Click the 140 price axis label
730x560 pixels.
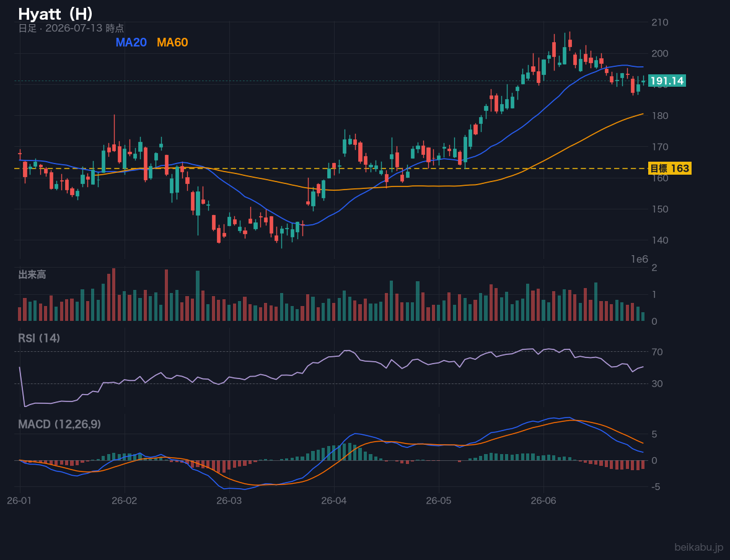click(x=660, y=240)
